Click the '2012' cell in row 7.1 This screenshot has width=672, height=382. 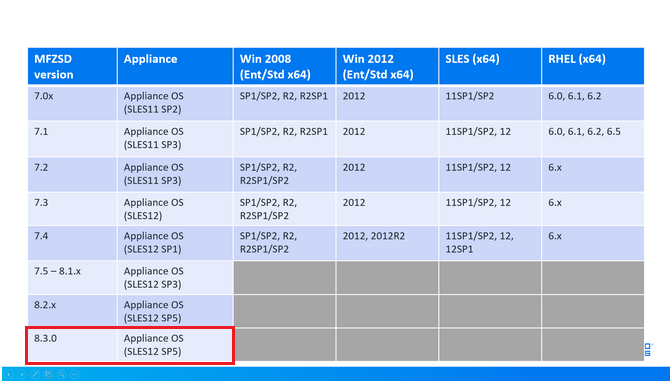387,139
